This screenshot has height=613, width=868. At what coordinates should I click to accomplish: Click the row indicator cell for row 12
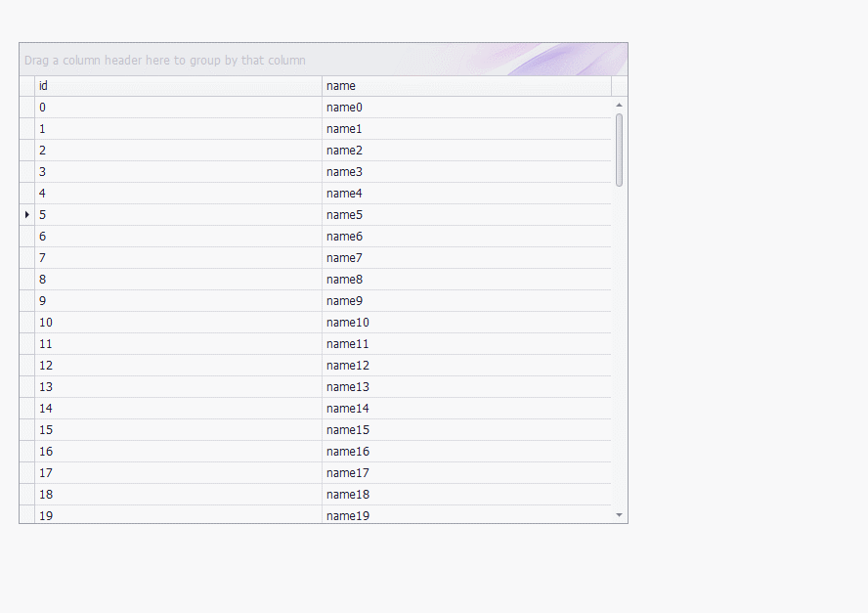point(26,366)
